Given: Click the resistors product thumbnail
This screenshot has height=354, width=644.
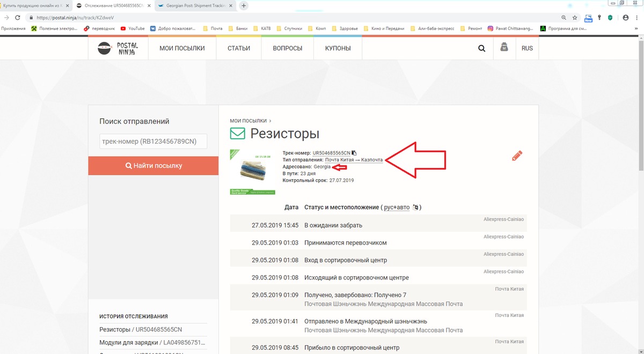Looking at the screenshot, I should 252,172.
